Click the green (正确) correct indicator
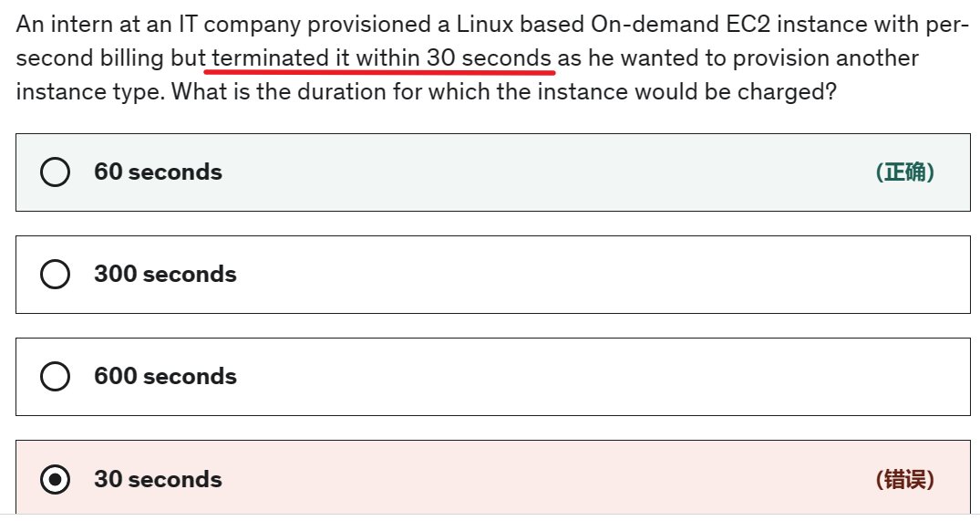This screenshot has width=980, height=521. click(904, 172)
